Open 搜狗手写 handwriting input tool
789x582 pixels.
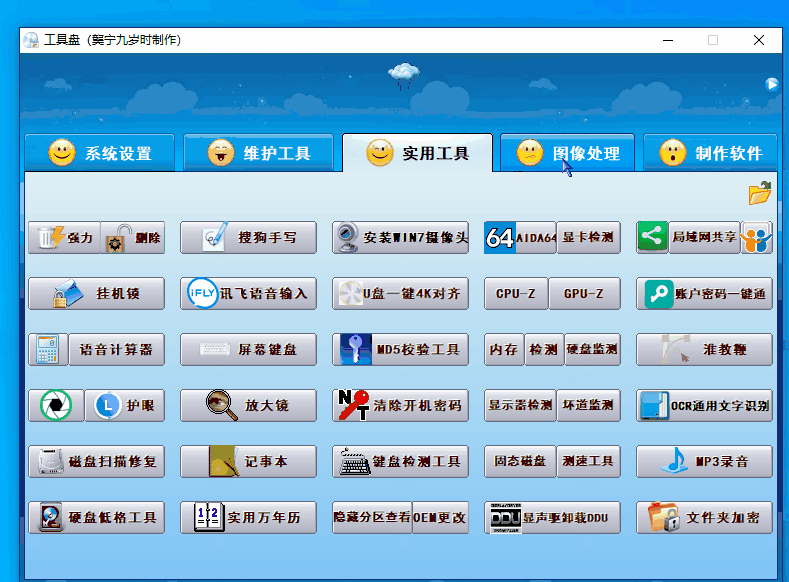click(x=248, y=238)
